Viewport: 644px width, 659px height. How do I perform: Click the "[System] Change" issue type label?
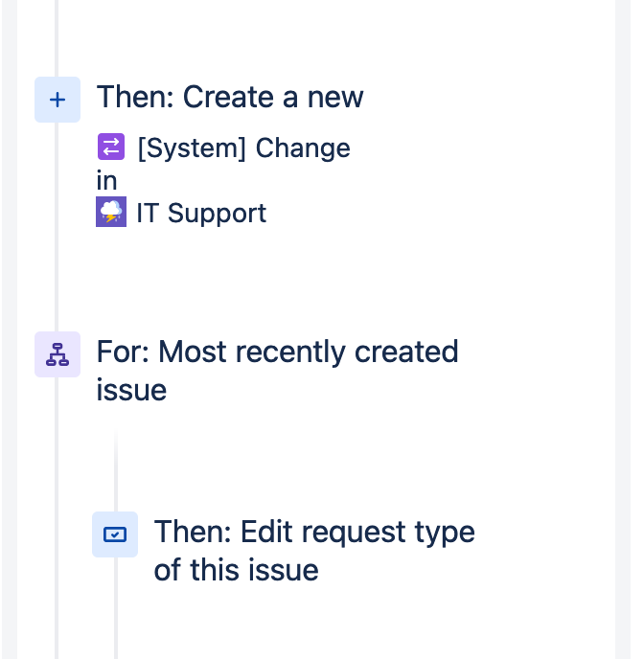coord(244,148)
